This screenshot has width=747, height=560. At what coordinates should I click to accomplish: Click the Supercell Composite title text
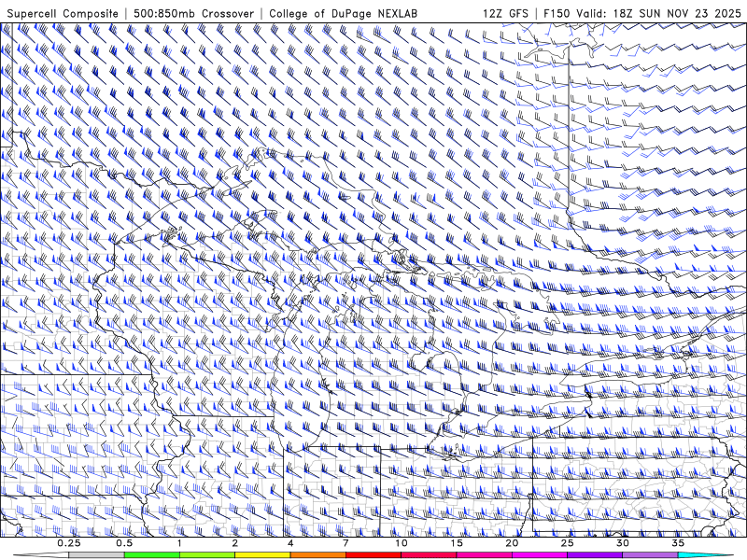pyautogui.click(x=63, y=14)
